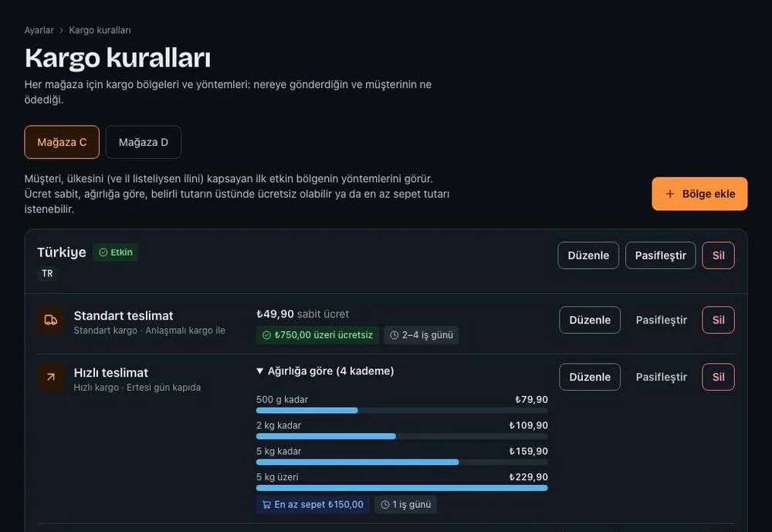
Task: Deactivate the Standart teslimat method
Action: pos(662,320)
